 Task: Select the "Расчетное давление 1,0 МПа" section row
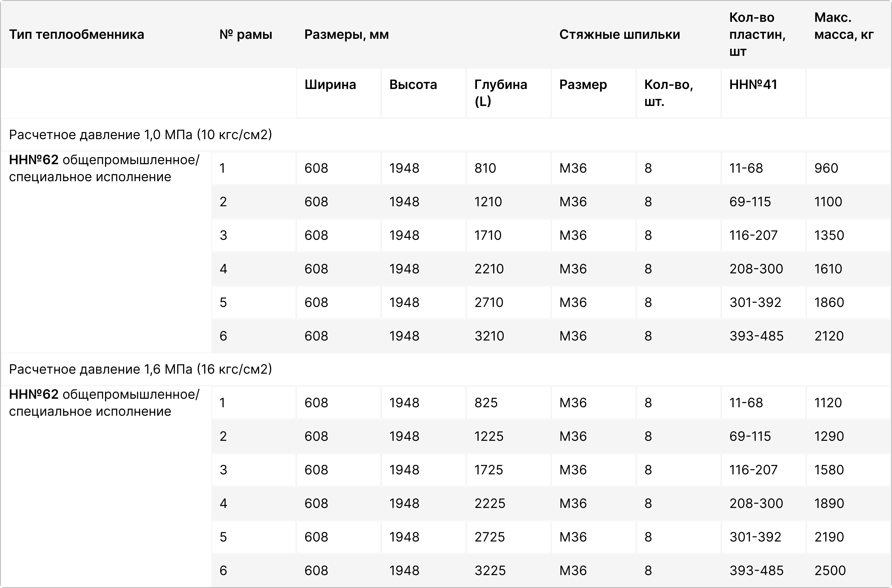click(x=140, y=135)
